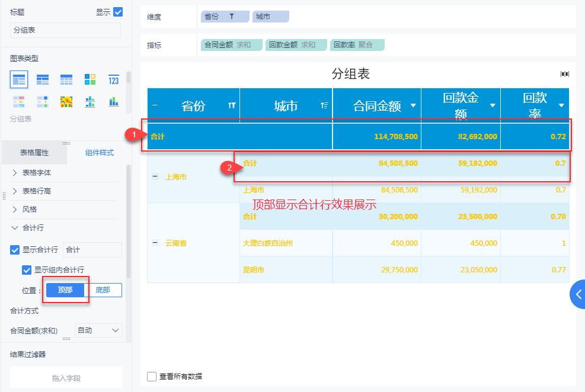Open the 合同金额(求和) 自动 dropdown

[x=98, y=330]
